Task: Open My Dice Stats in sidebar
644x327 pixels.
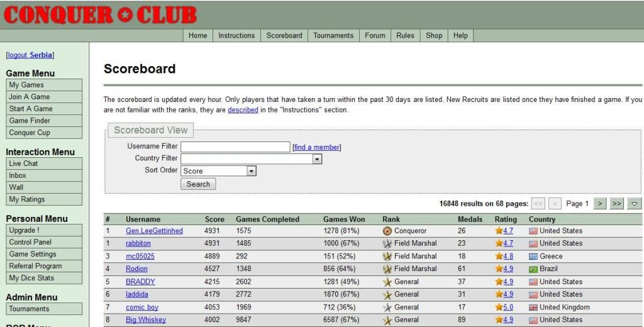Action: [44, 278]
